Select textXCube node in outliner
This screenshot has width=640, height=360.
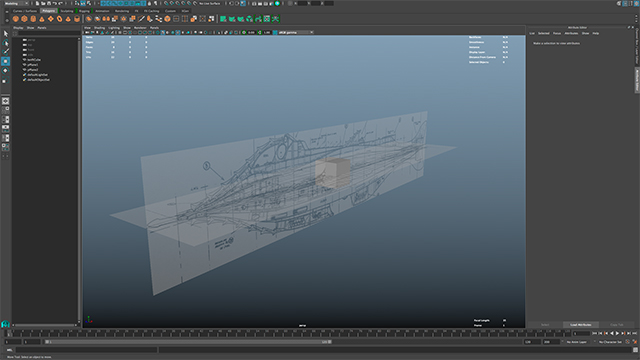[34, 60]
